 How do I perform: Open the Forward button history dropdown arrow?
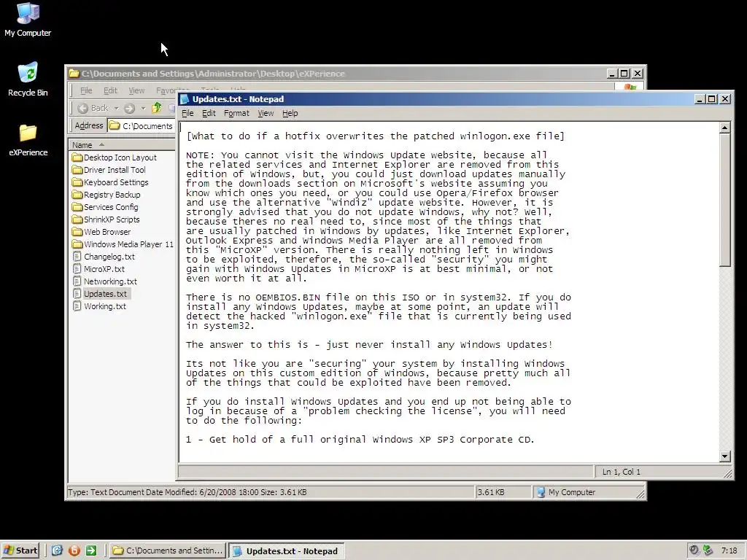coord(143,108)
